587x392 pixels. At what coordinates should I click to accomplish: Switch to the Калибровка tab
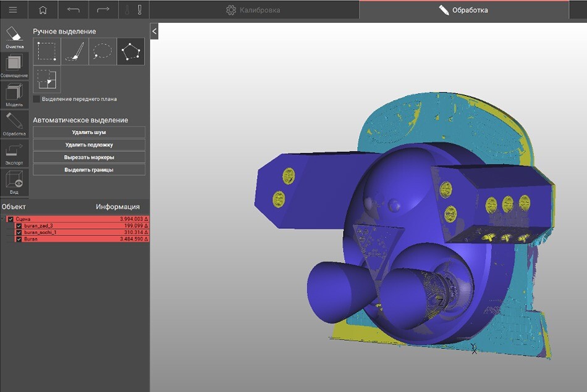tap(253, 10)
